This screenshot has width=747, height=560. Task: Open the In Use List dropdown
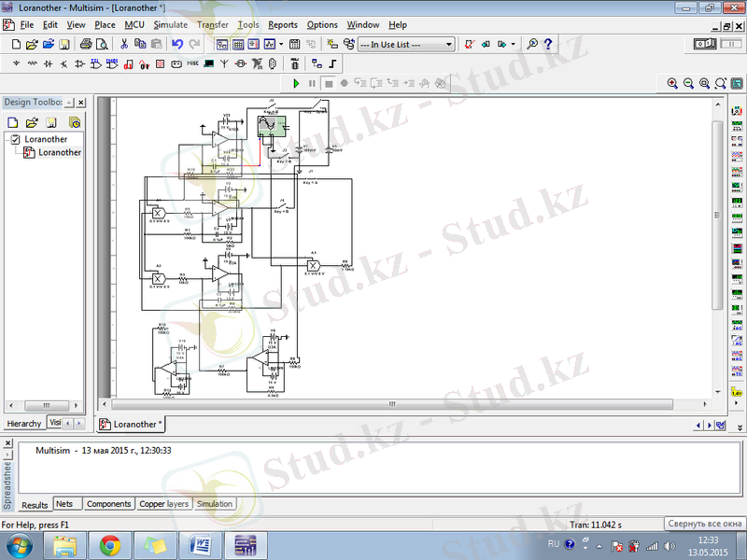click(x=405, y=44)
